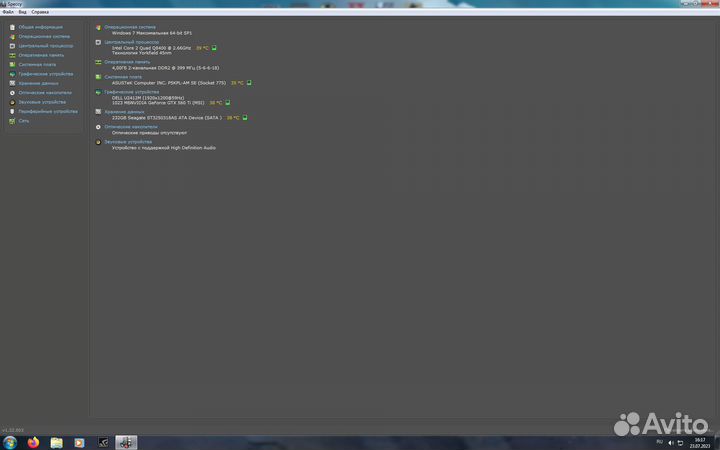This screenshot has height=450, width=720.
Task: Select Графические устройства in the left sidebar
Action: [45, 74]
